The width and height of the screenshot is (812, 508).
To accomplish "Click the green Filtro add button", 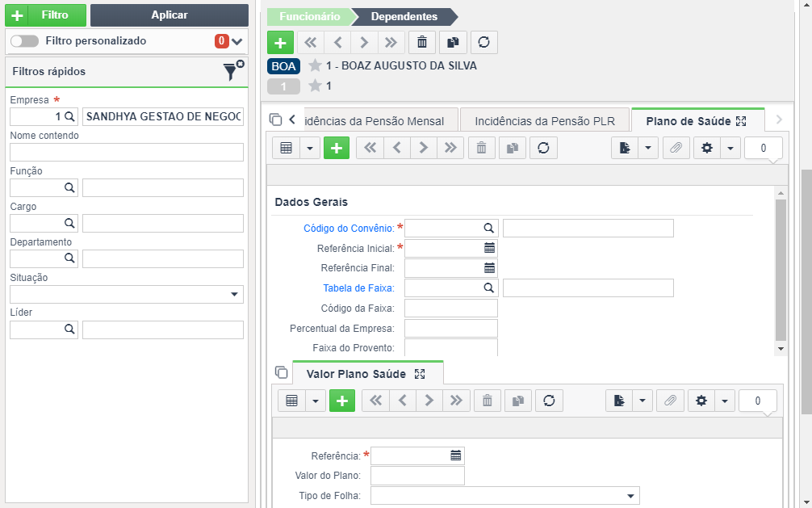I will 45,15.
